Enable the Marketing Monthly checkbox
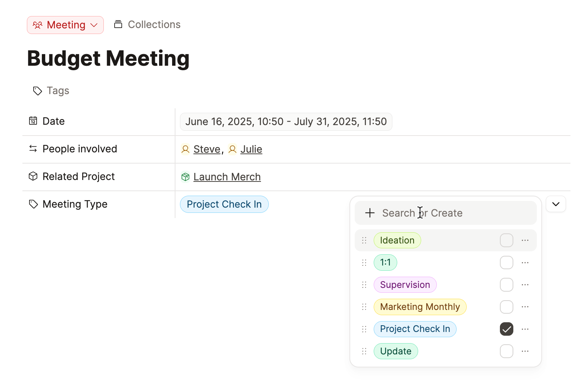Image resolution: width=588 pixels, height=382 pixels. tap(506, 307)
